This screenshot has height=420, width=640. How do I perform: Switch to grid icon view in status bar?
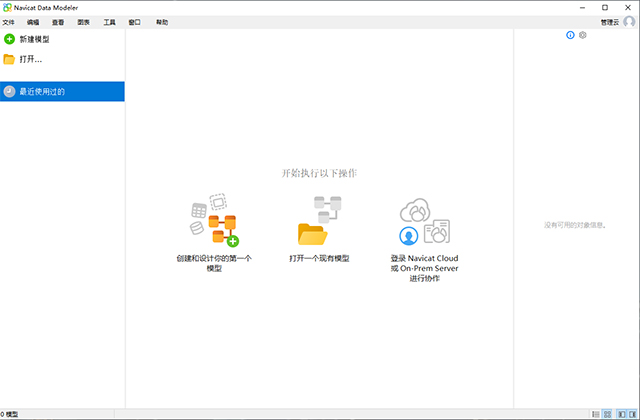coord(607,414)
